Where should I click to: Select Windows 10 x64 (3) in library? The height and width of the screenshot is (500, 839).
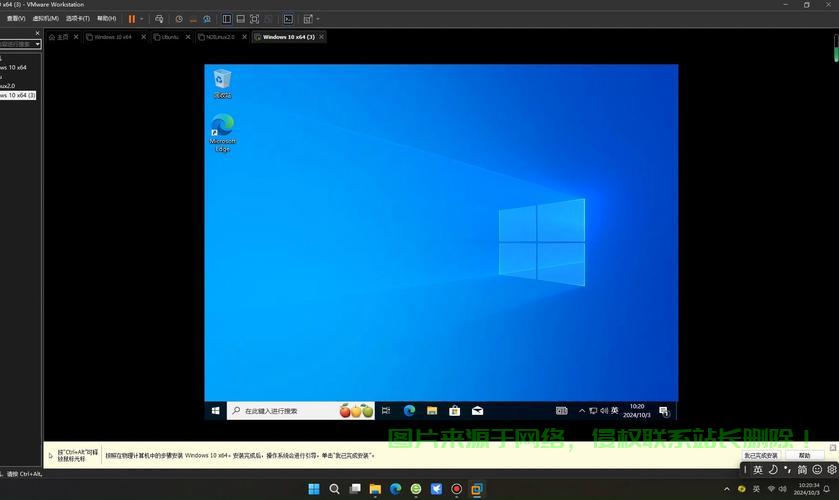click(x=17, y=95)
